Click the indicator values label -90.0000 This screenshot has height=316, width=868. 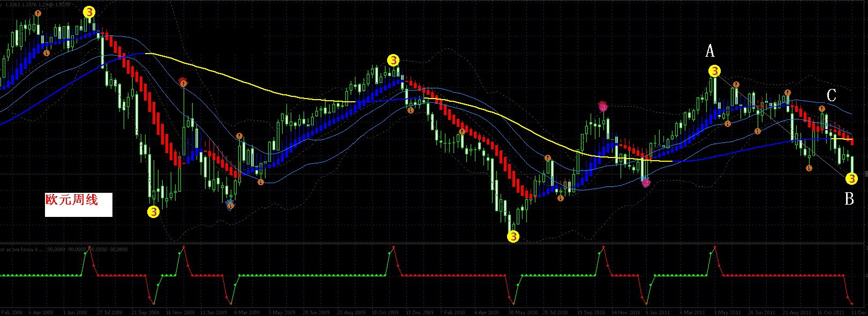coord(87,249)
